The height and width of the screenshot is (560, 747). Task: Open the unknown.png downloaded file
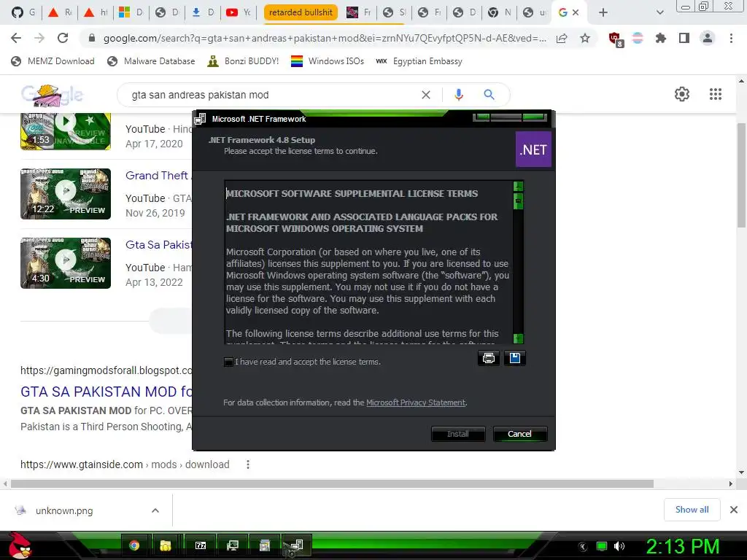64,510
